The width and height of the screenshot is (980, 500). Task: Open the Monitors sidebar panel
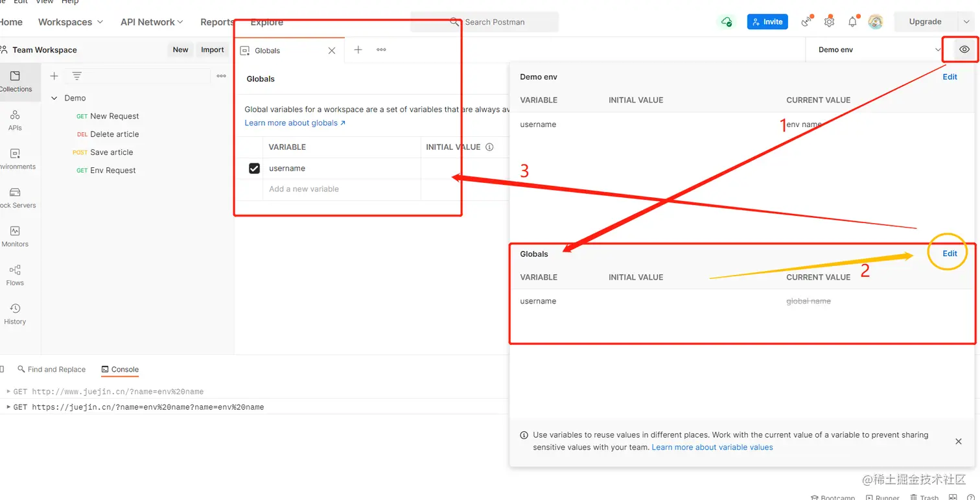click(x=15, y=237)
